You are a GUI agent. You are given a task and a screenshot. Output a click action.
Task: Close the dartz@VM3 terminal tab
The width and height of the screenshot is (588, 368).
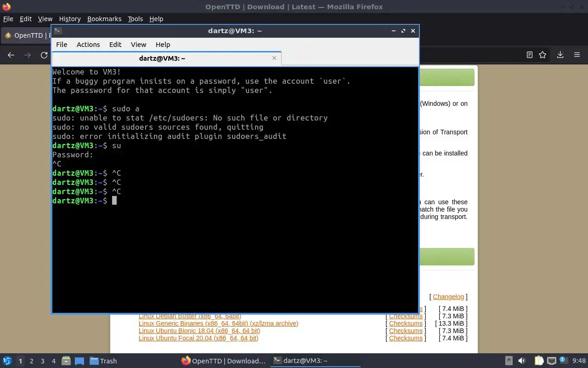[x=274, y=58]
